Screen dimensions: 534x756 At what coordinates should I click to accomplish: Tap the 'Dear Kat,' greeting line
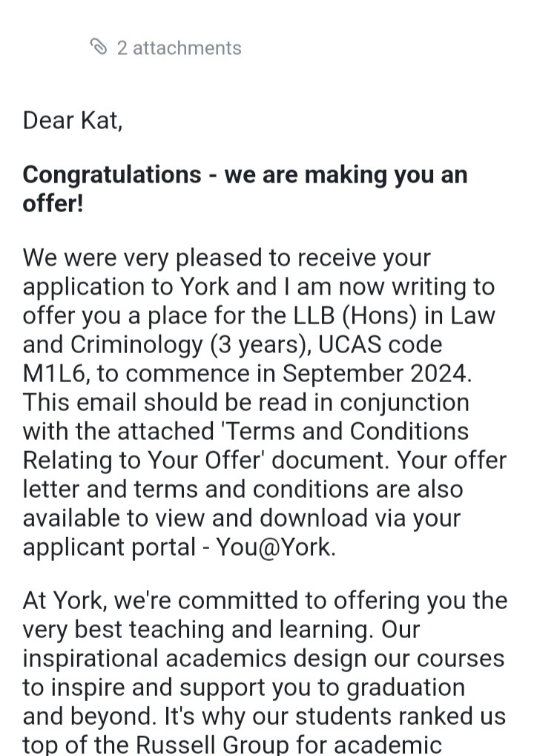point(73,120)
